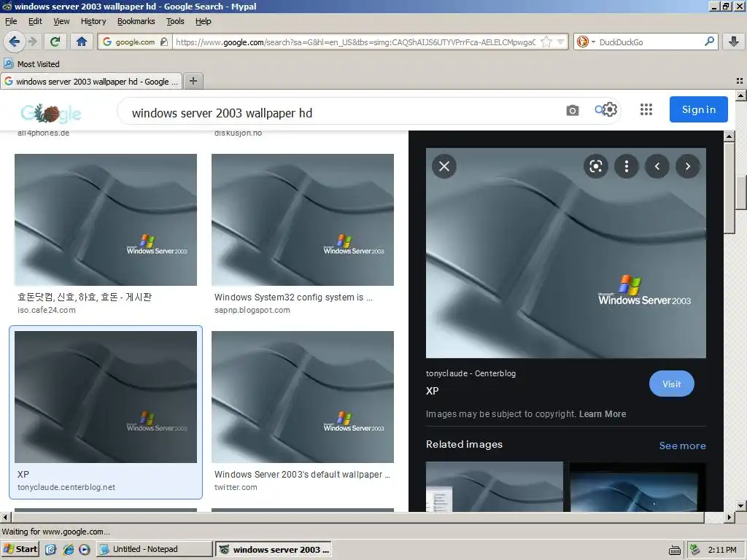Viewport: 747px width, 560px height.
Task: Click the Google doodle logo
Action: click(51, 113)
